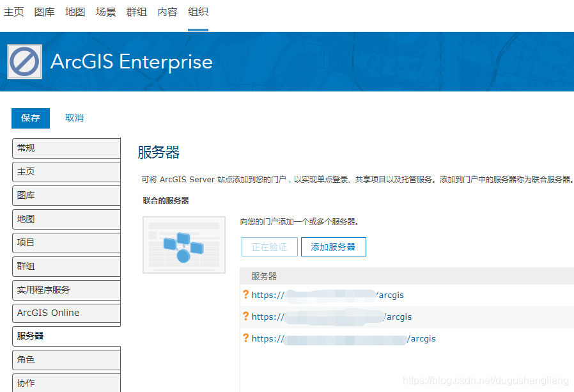
Task: Click the federated servers illustration thumbnail
Action: 184,245
